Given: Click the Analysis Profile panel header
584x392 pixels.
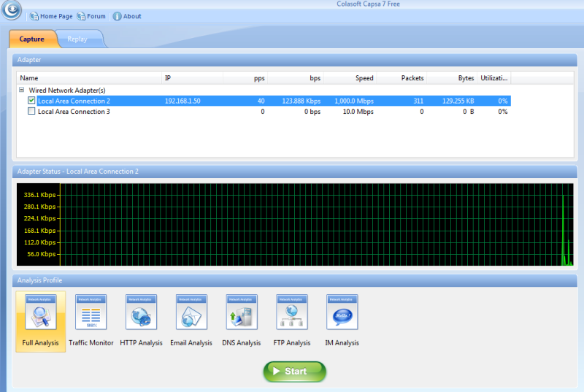Looking at the screenshot, I should point(295,280).
